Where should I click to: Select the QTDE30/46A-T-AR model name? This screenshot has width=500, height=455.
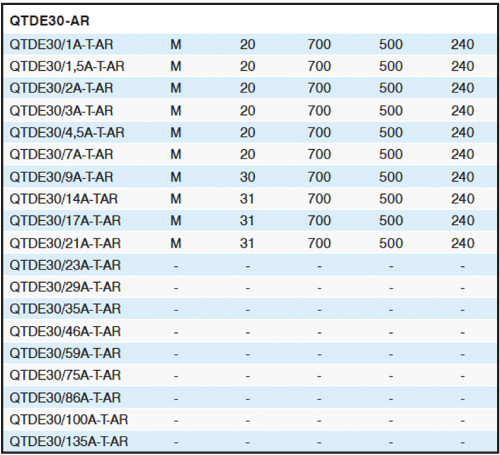65,332
